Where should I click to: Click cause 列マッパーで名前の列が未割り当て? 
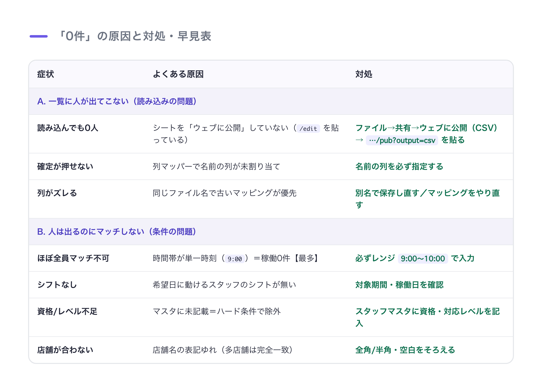click(217, 166)
